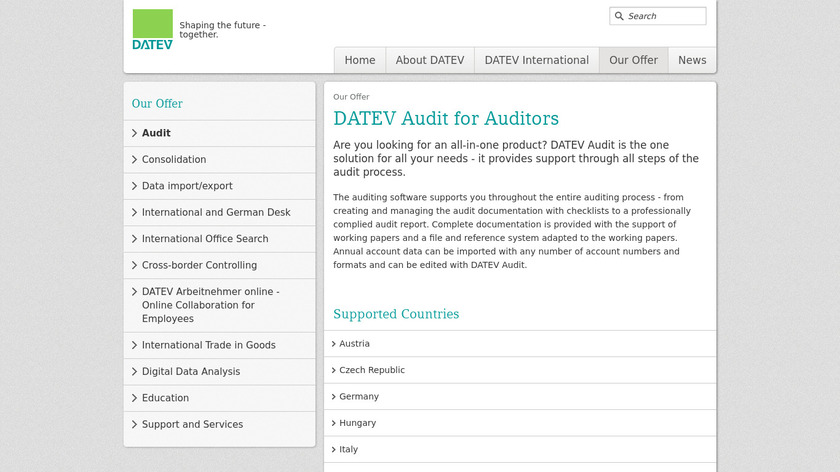Open the News tab
Image resolution: width=840 pixels, height=472 pixels.
coord(692,60)
